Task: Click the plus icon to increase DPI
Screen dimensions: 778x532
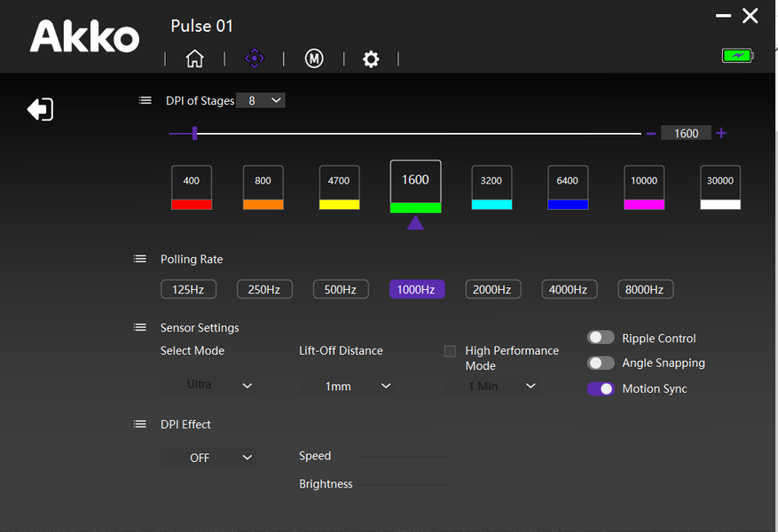Action: pyautogui.click(x=721, y=133)
